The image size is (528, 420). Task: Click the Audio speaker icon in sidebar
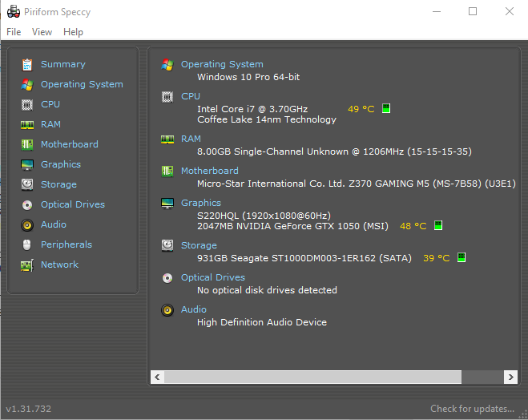[x=27, y=225]
